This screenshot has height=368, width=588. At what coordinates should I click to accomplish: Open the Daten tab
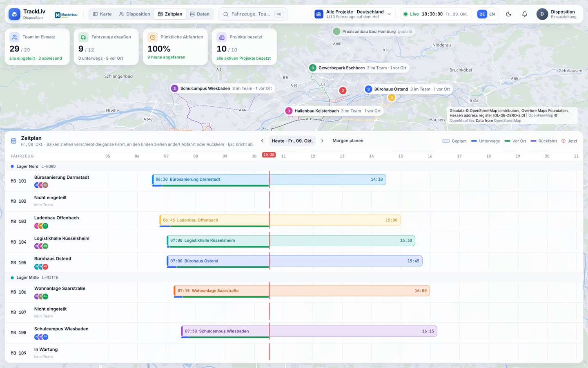(x=200, y=14)
